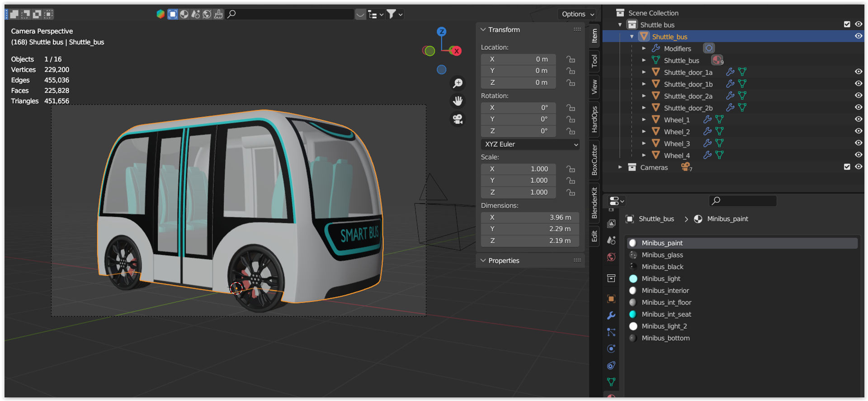Open the Modifiers wrench properties tab

611,315
